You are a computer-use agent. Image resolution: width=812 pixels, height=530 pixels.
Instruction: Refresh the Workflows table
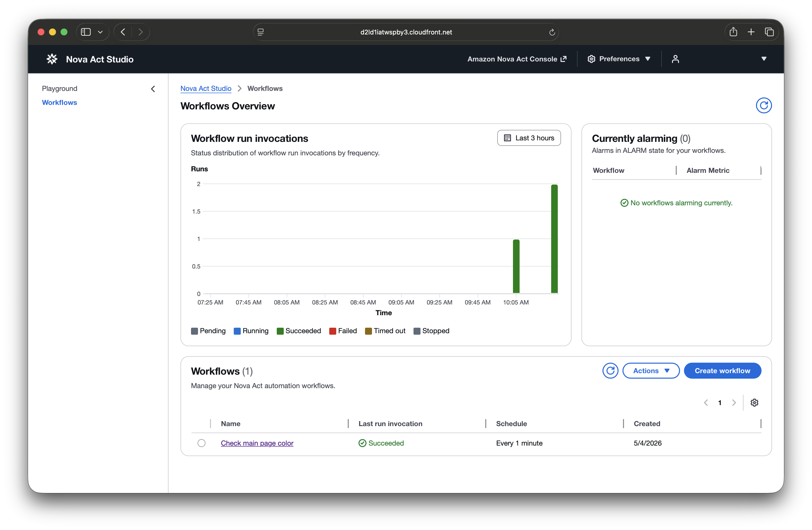coord(610,370)
